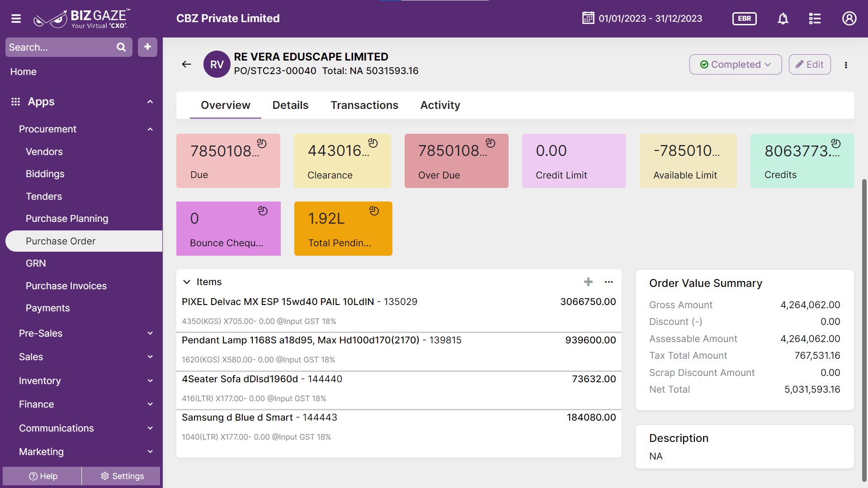Expand the Marketing menu
The width and height of the screenshot is (868, 488).
pos(86,452)
